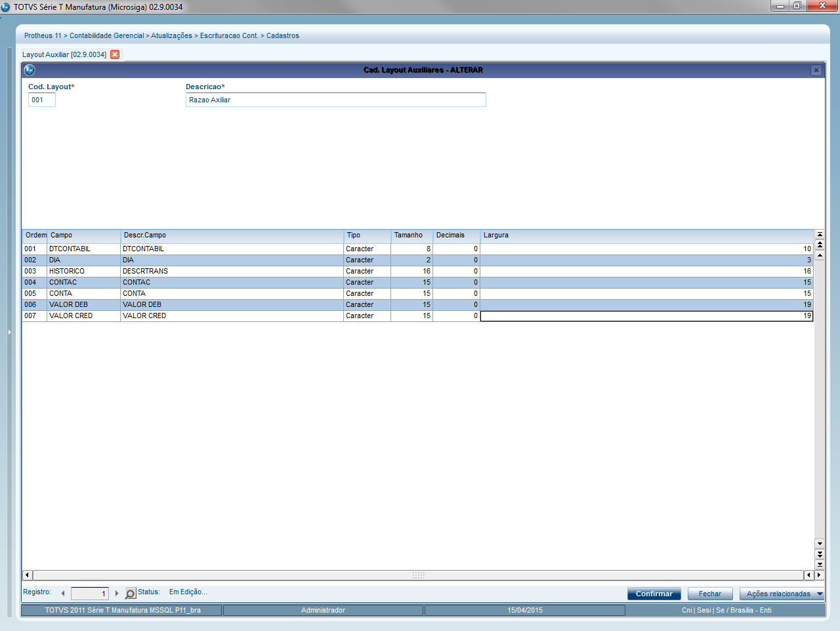Viewport: 840px width, 631px height.
Task: Close the Cad. Layout Auxiliares panel
Action: coord(816,70)
